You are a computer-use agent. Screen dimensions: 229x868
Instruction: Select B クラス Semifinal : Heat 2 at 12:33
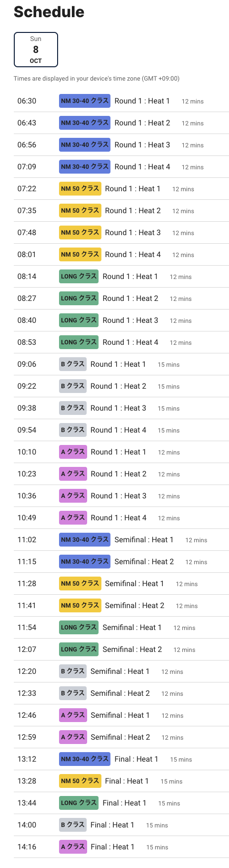coord(120,693)
